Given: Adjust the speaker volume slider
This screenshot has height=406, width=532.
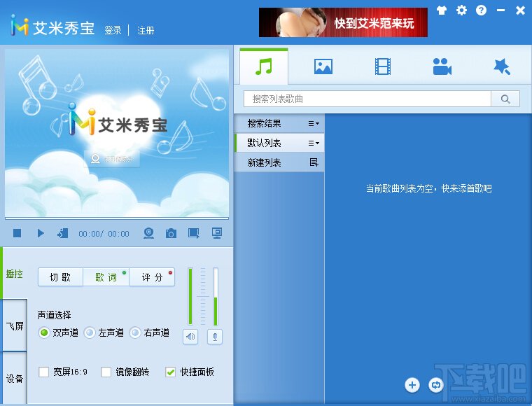Looking at the screenshot, I should click(x=190, y=296).
